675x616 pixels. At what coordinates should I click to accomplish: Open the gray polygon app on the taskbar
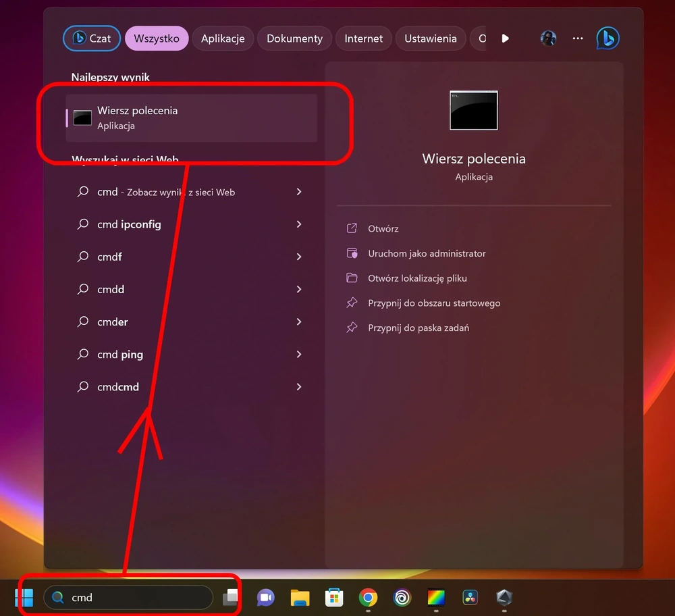point(504,598)
